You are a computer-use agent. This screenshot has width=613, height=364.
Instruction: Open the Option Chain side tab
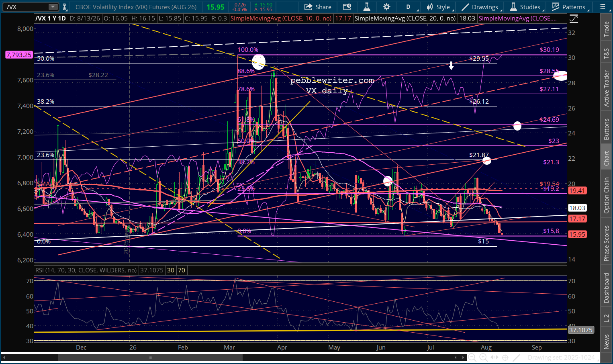(607, 195)
